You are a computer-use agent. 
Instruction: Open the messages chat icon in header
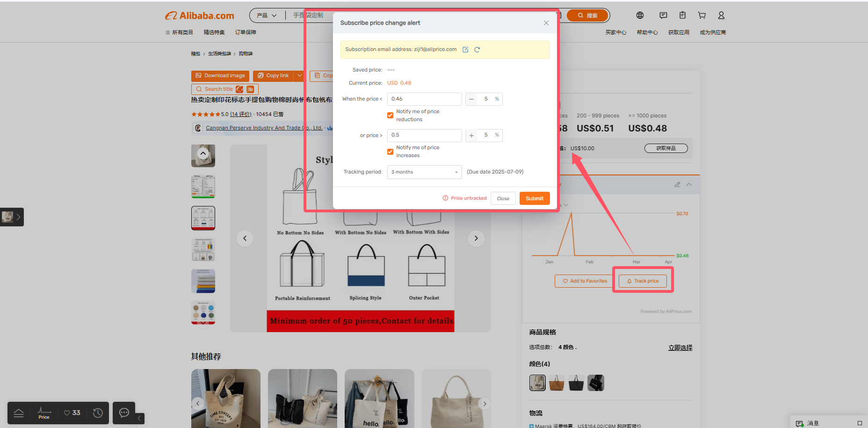pos(663,15)
